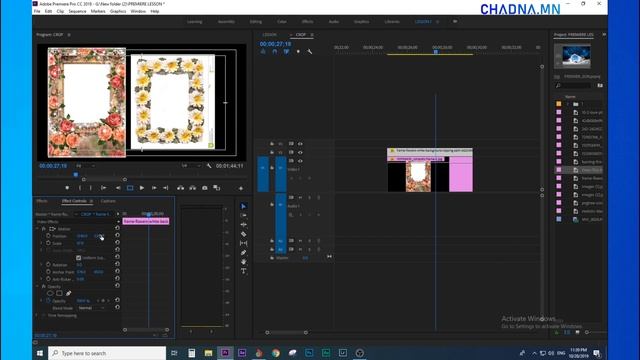Expand Rotation property twirl
This screenshot has width=640, height=360.
pos(41,264)
